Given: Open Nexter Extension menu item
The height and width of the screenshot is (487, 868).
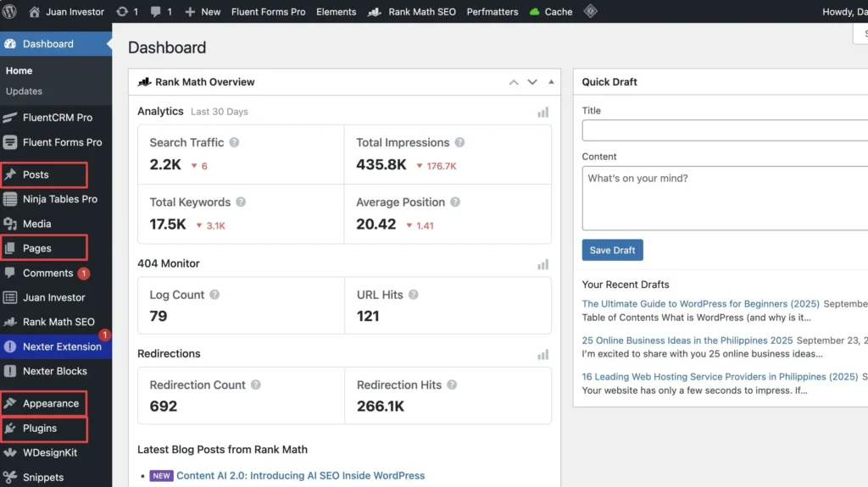Looking at the screenshot, I should click(x=55, y=346).
